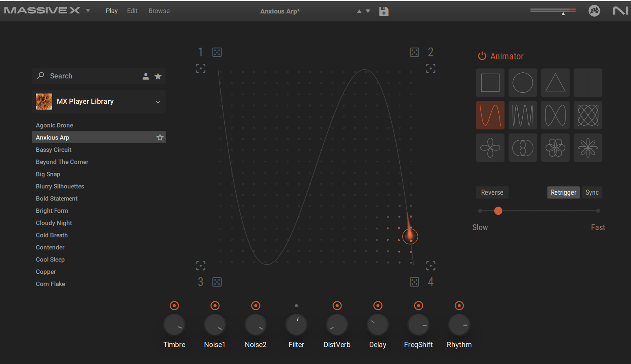Switch to the Edit view
631x364 pixels.
[x=132, y=11]
